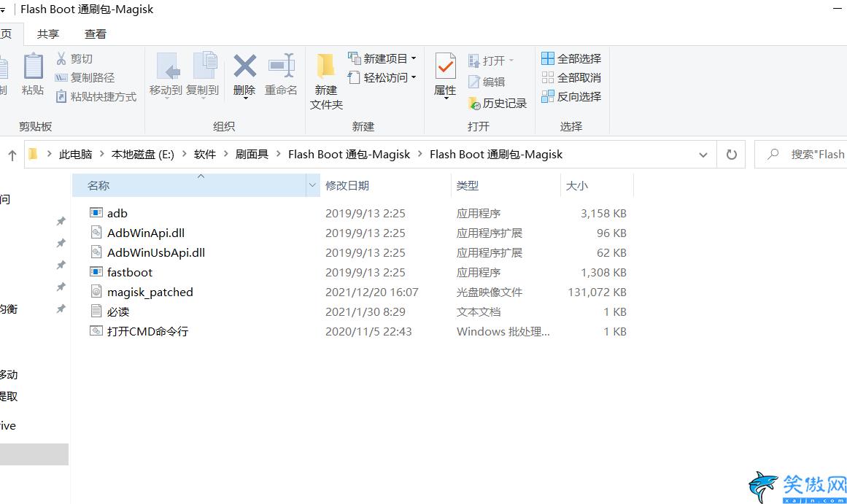Expand the Easy access (轻松访问) dropdown arrow
The width and height of the screenshot is (847, 504).
pyautogui.click(x=414, y=77)
